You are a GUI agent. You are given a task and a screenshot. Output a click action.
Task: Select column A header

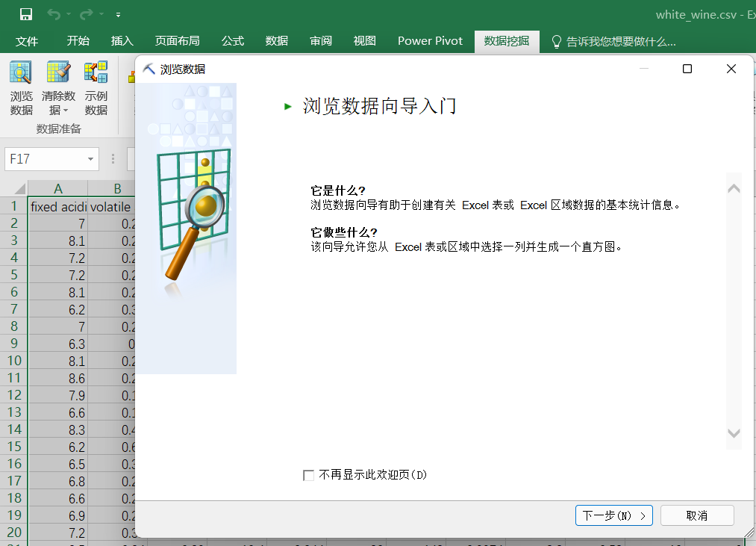58,188
